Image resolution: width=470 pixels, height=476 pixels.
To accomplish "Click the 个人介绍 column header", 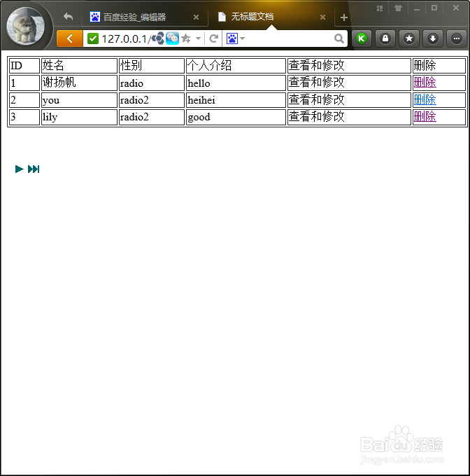I will [236, 66].
